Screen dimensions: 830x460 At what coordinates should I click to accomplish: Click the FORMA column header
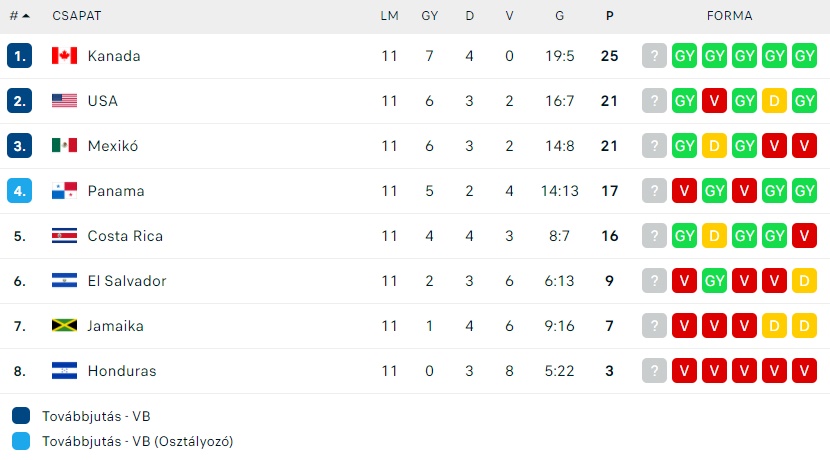(x=729, y=16)
